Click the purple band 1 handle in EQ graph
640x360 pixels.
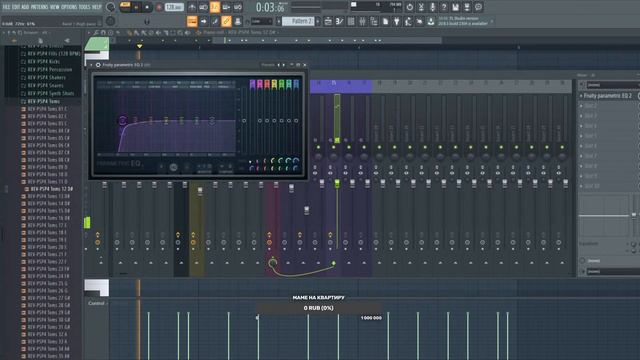122,120
